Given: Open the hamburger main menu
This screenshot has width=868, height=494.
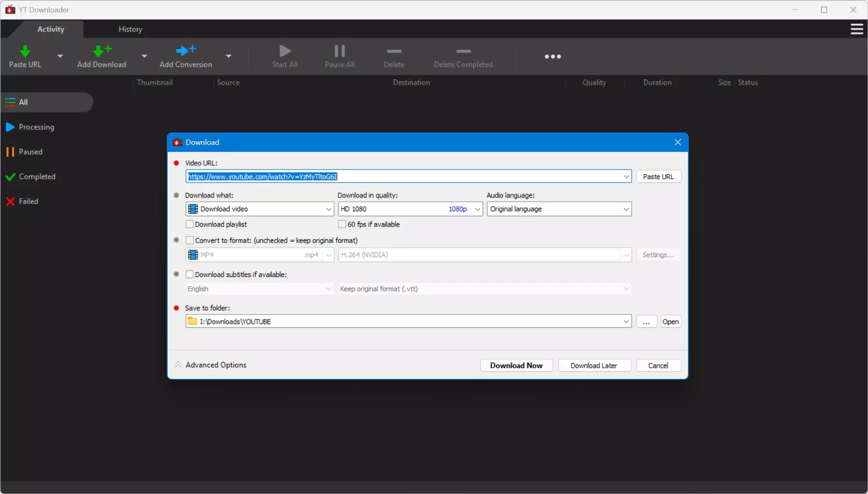Looking at the screenshot, I should pos(856,29).
